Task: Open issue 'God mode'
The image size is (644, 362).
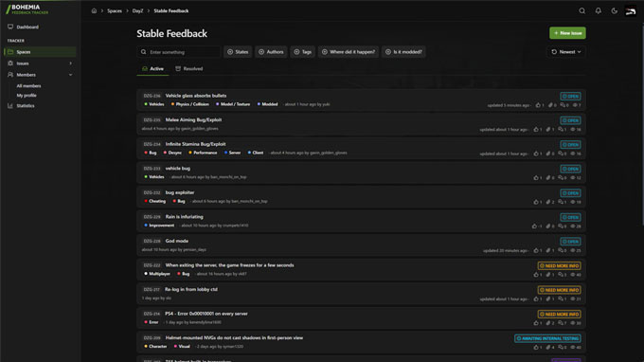Action: pyautogui.click(x=177, y=242)
